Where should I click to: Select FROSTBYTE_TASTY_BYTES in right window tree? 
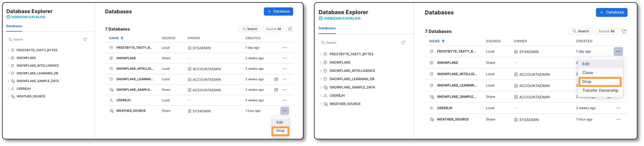coord(351,54)
